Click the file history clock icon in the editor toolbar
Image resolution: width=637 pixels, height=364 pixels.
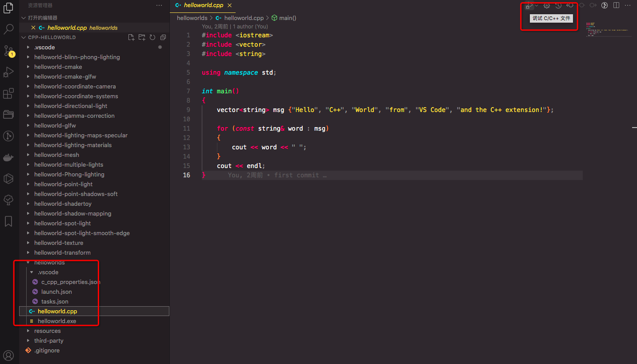pyautogui.click(x=558, y=5)
